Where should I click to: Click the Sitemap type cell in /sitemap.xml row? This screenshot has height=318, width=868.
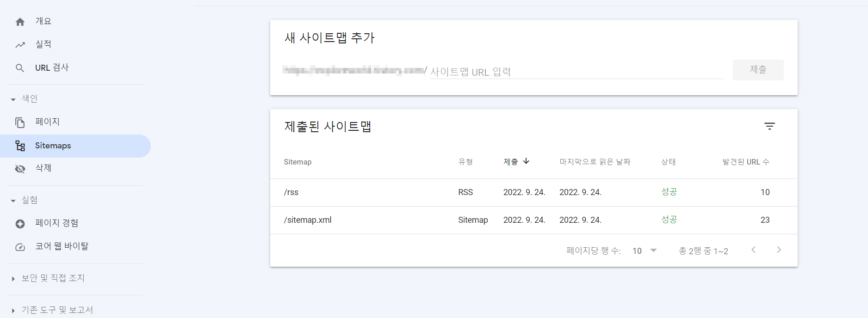[x=473, y=220]
